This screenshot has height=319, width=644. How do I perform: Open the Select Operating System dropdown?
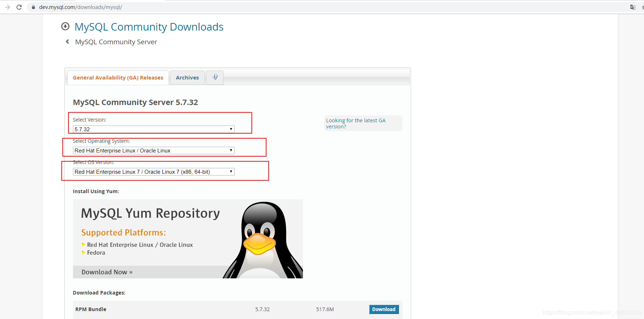pyautogui.click(x=154, y=150)
